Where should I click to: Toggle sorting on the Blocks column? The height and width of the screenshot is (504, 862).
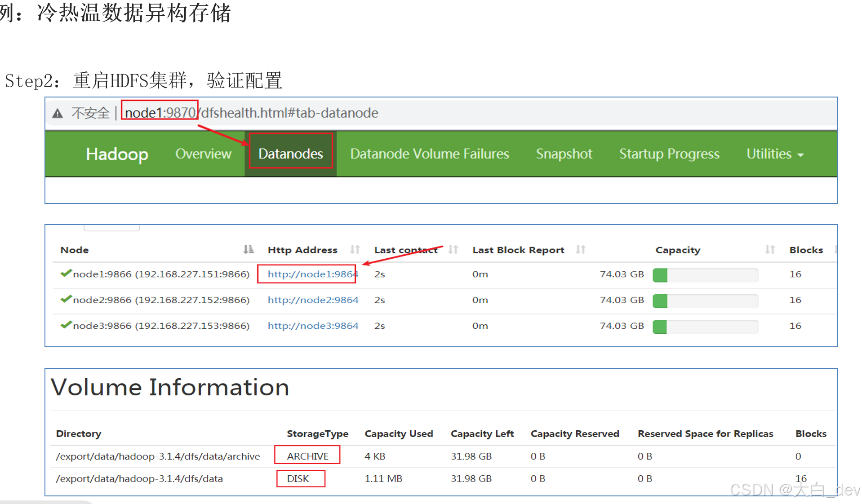point(837,249)
